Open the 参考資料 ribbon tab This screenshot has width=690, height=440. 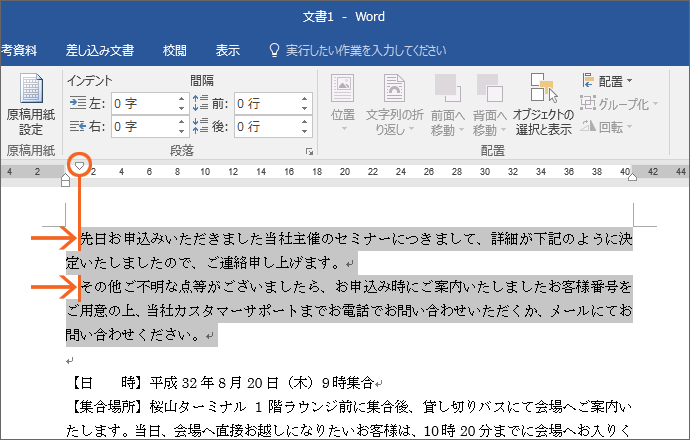(x=18, y=50)
